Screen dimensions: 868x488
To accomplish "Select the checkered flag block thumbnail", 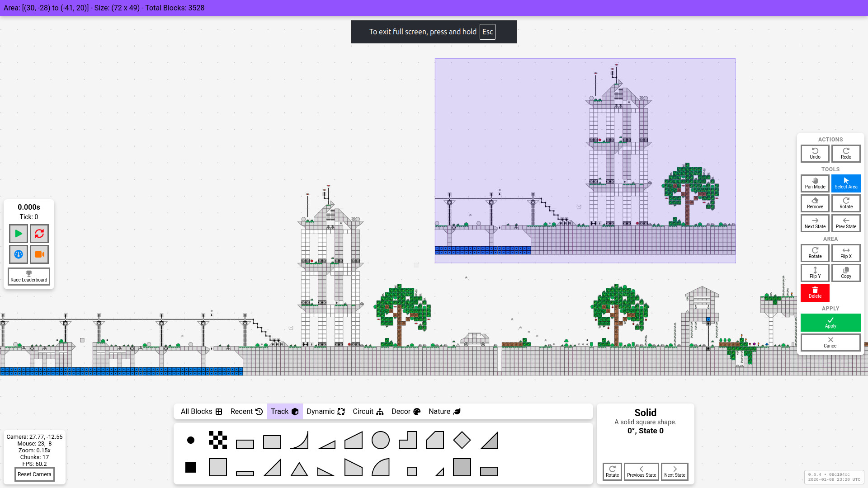I will point(217,440).
